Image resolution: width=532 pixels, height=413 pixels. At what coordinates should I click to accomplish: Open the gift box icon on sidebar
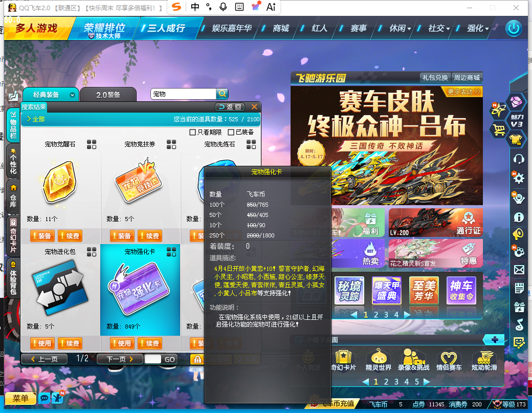click(519, 307)
